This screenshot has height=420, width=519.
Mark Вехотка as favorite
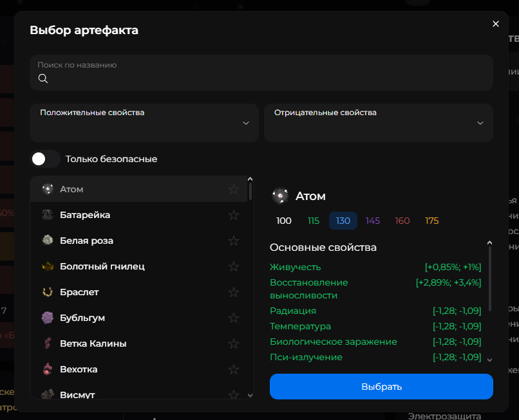point(234,369)
